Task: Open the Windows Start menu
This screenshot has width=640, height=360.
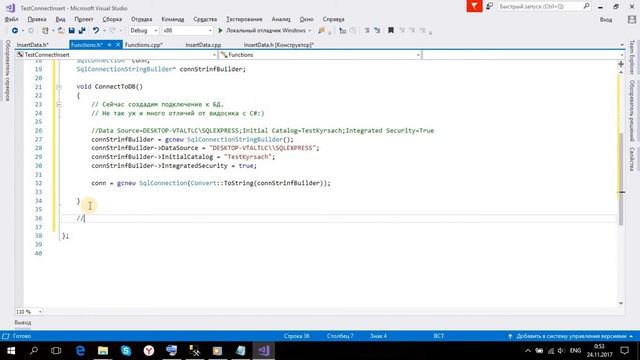Action: click(x=11, y=351)
